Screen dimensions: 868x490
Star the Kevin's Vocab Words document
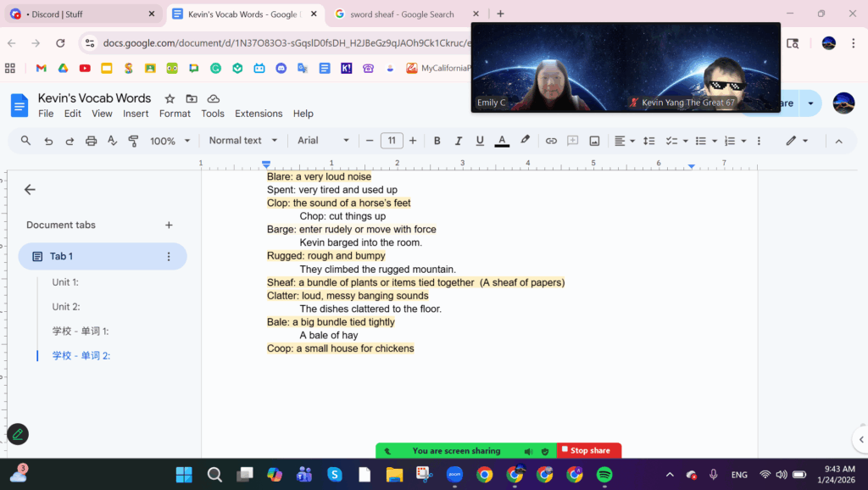[170, 98]
